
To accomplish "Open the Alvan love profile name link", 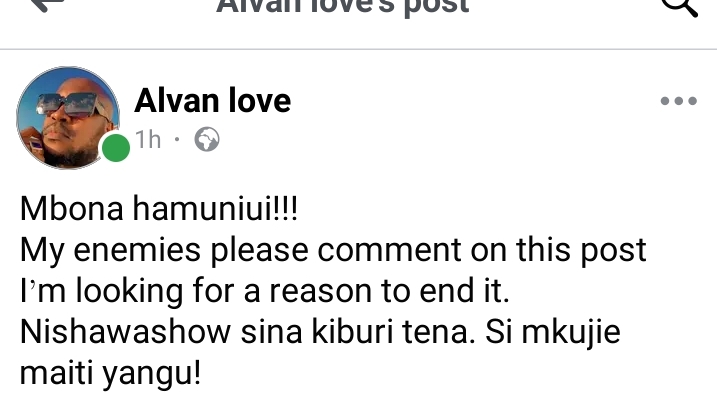I will [213, 101].
